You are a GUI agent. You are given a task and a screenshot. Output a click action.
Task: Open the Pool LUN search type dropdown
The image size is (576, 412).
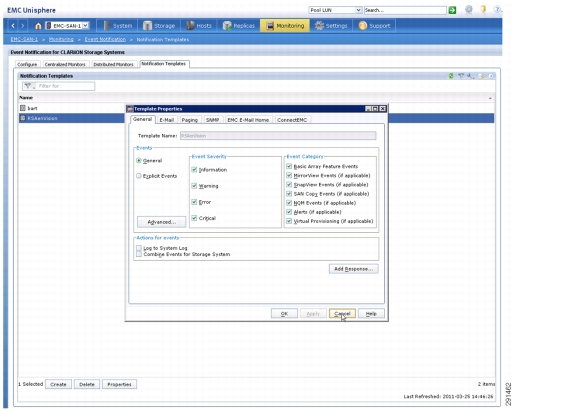(x=358, y=10)
